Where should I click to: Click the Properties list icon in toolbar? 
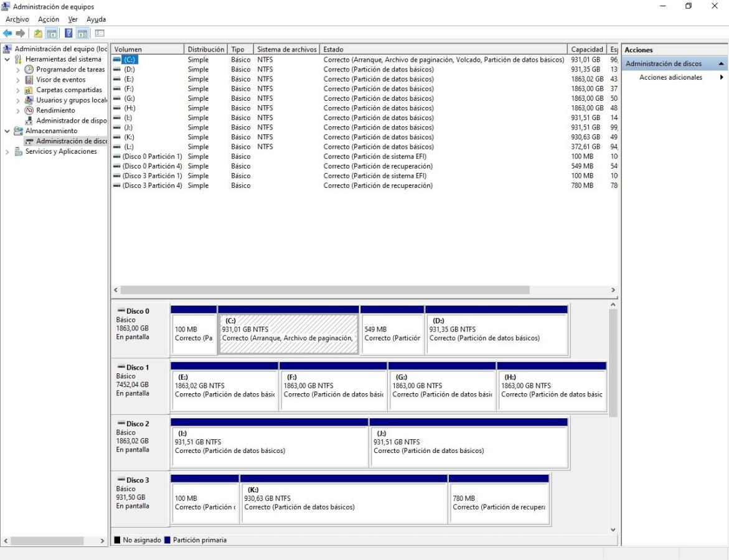click(x=99, y=33)
